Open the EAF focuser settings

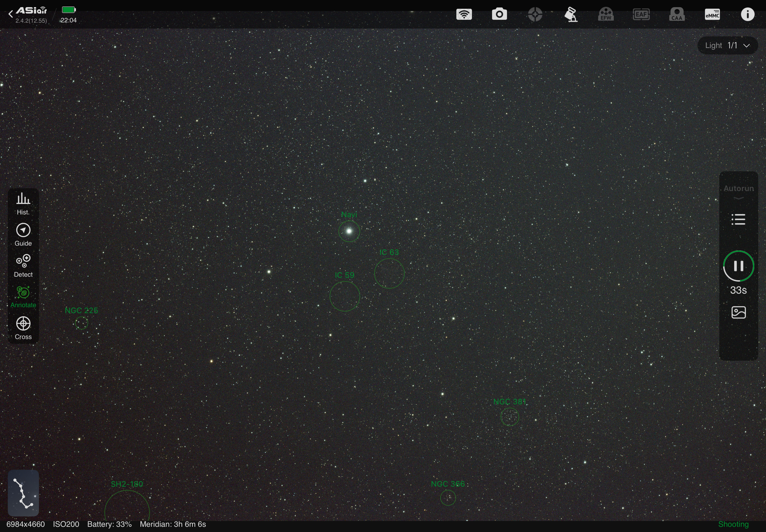tap(641, 14)
